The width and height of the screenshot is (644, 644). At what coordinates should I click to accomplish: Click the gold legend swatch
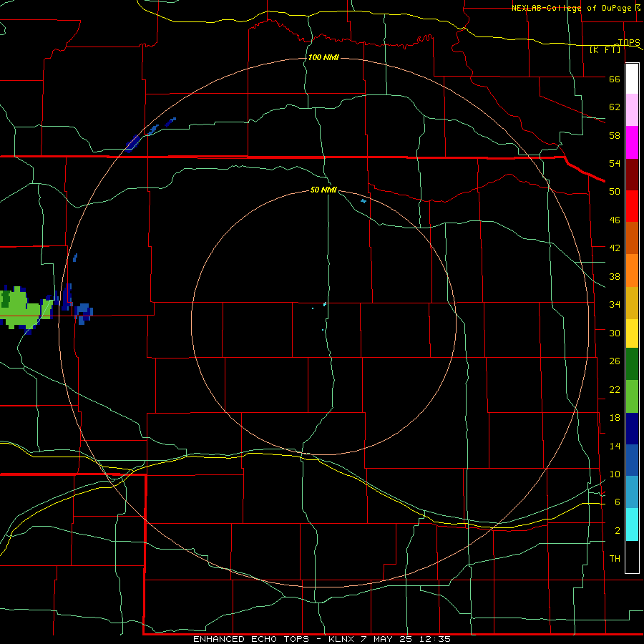[632, 303]
